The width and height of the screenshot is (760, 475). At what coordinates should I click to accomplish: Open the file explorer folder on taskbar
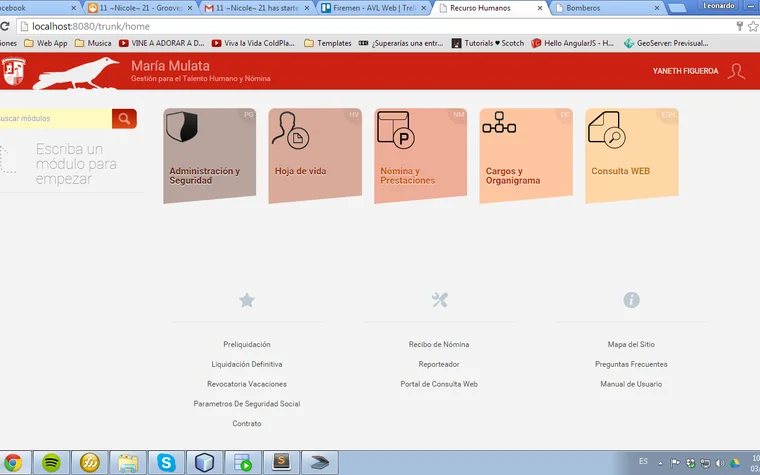pyautogui.click(x=128, y=463)
